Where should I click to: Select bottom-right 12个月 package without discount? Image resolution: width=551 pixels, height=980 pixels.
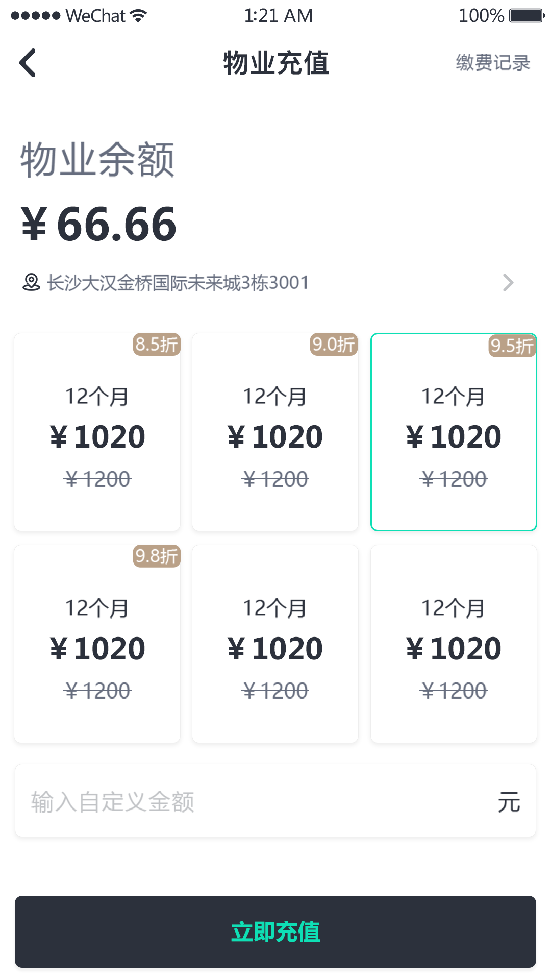tap(454, 644)
